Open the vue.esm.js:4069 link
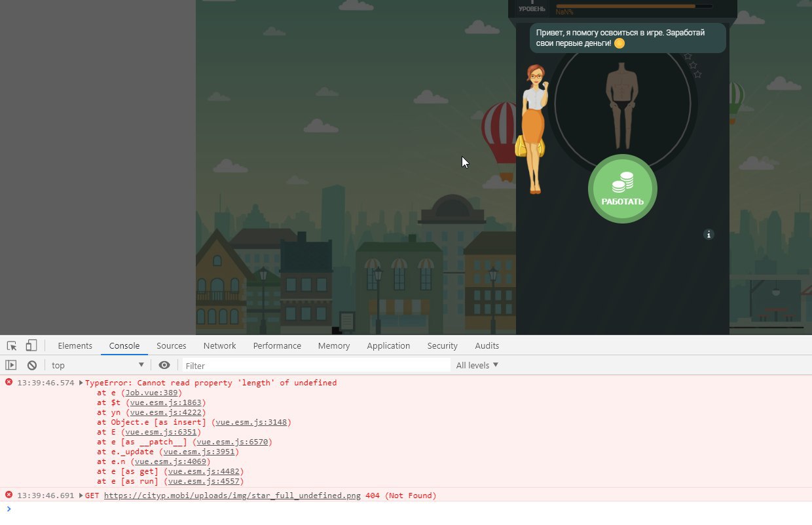Screen dimensions: 812x525 172,461
